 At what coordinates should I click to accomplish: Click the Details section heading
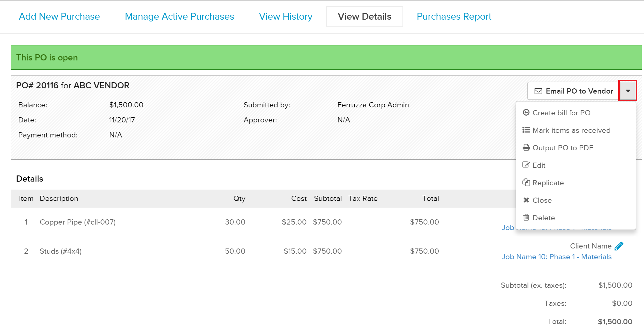pos(30,179)
